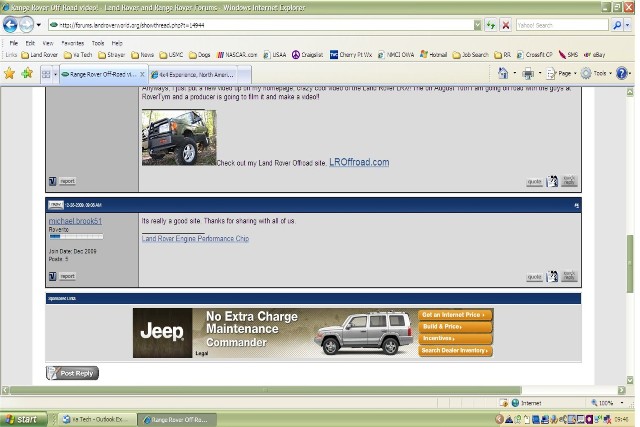The image size is (640, 427).
Task: Open the eBay favorite link
Action: point(595,55)
